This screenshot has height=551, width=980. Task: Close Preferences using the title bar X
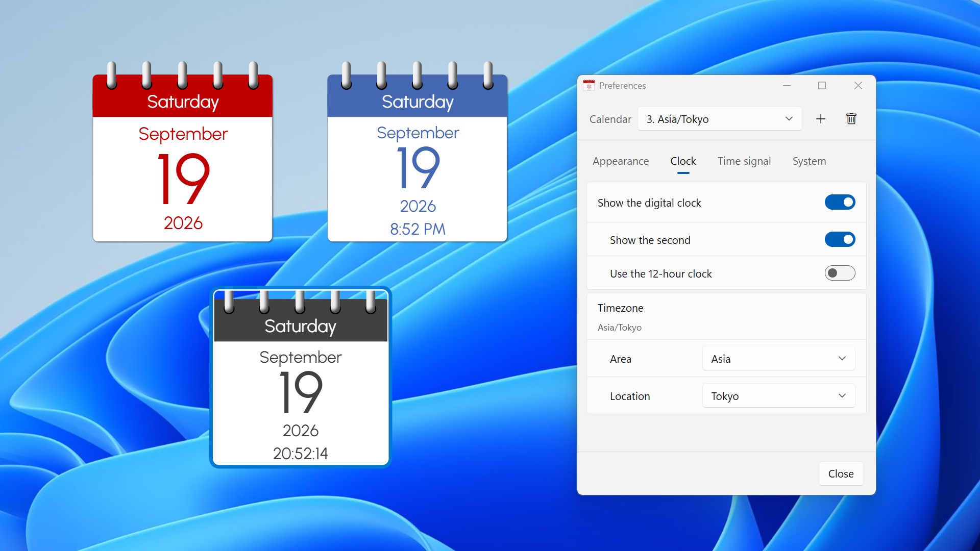click(858, 86)
